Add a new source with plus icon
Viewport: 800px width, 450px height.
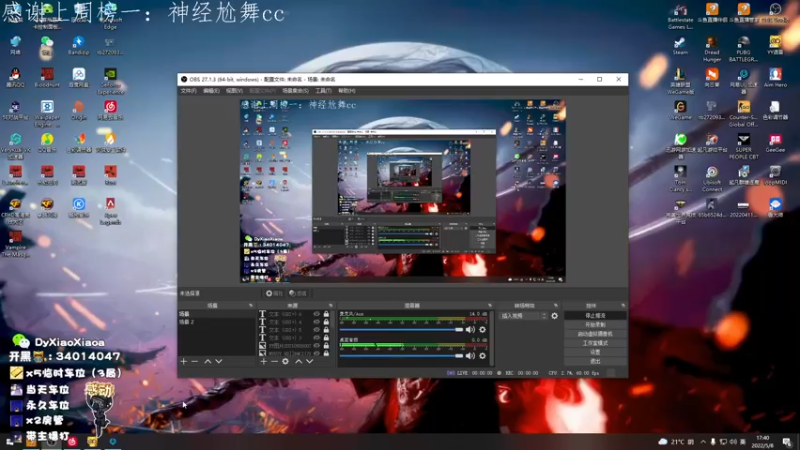tap(263, 361)
